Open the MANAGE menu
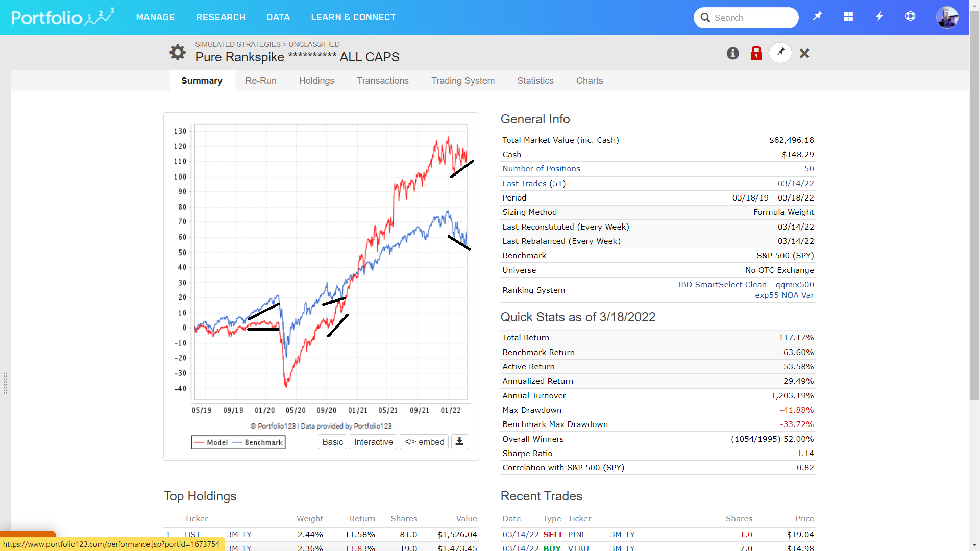Viewport: 980px width, 551px height. point(155,17)
